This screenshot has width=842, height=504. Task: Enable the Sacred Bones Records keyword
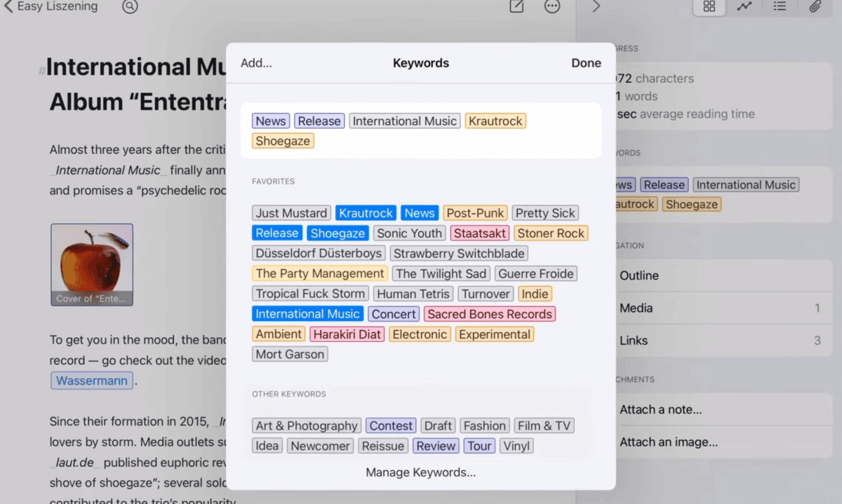(x=489, y=314)
